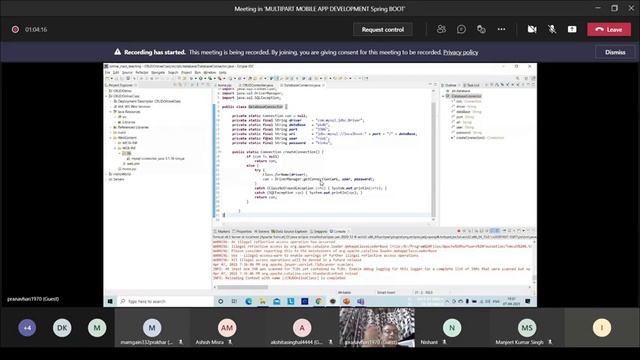This screenshot has height=360, width=640.
Task: Select the HelloWorld project
Action: (x=120, y=174)
